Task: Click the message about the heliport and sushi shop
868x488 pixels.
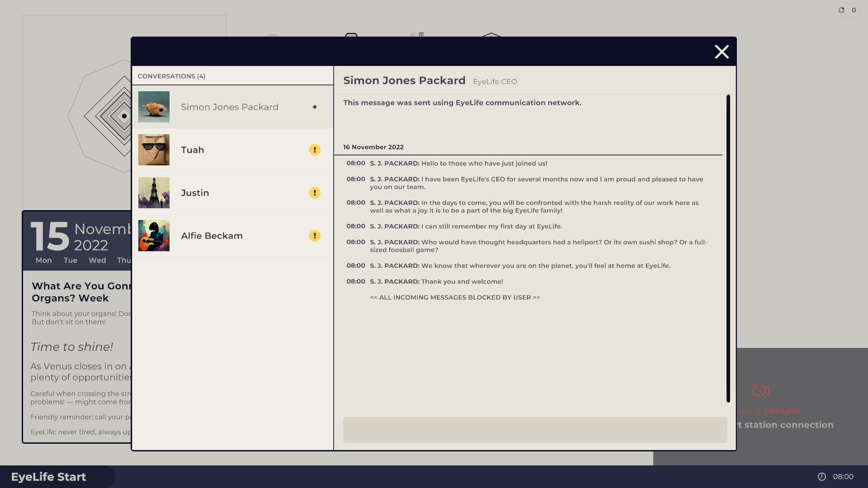Action: tap(538, 246)
